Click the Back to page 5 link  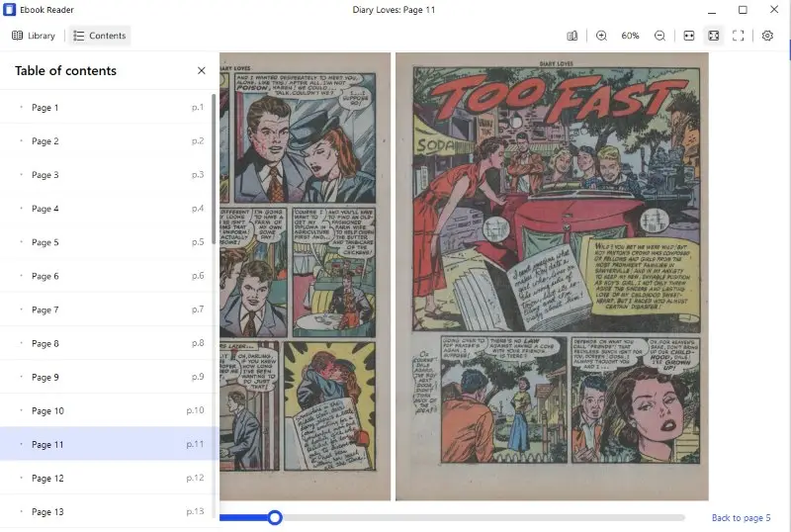[741, 518]
